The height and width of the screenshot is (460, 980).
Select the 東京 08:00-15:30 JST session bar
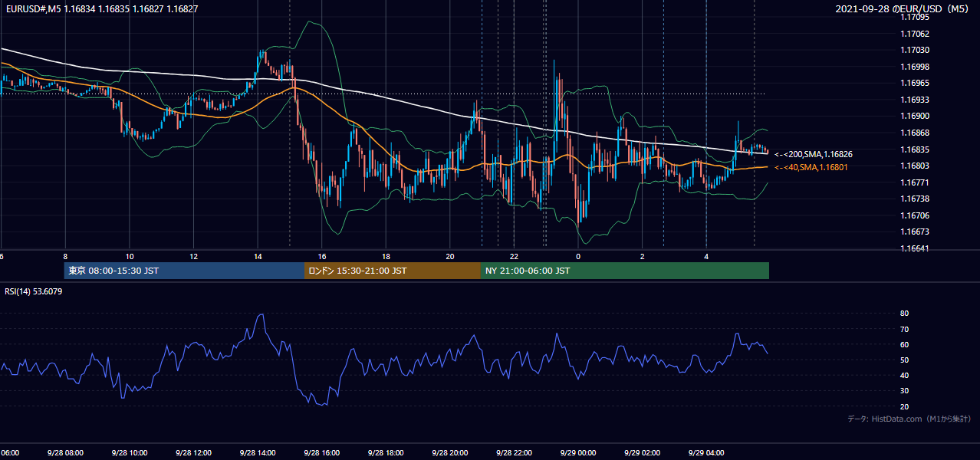tap(184, 271)
